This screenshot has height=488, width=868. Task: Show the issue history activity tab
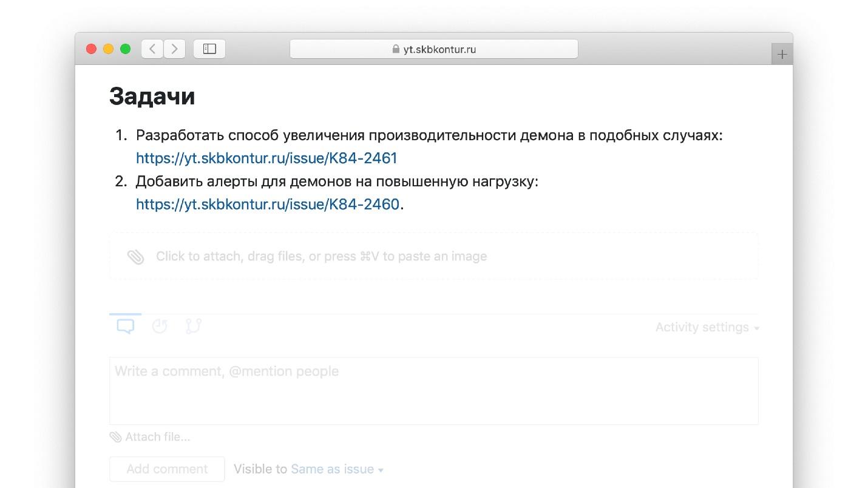click(x=160, y=327)
